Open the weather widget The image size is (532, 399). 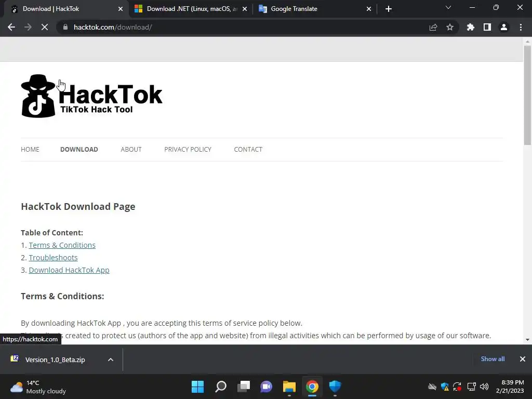point(38,387)
